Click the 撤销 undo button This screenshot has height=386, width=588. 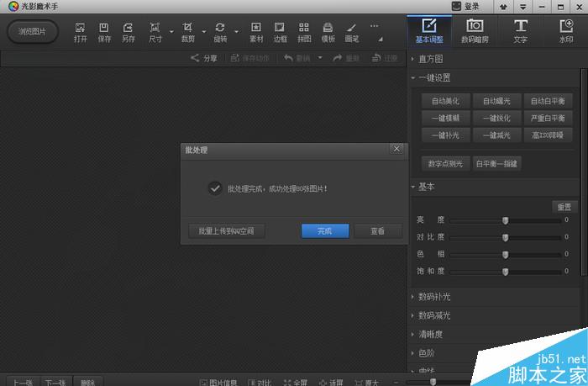(297, 58)
